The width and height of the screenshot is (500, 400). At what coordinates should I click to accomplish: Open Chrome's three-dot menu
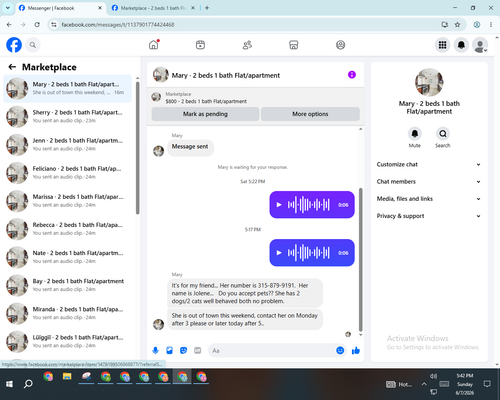(491, 24)
